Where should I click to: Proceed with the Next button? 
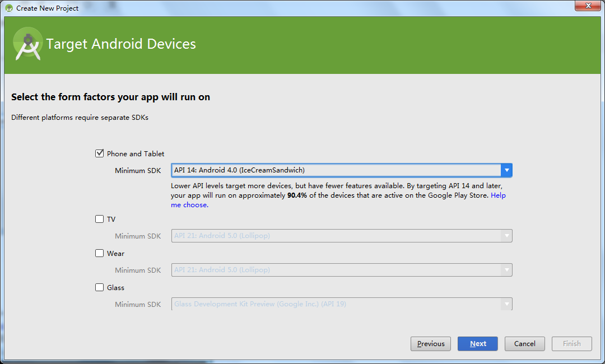[x=477, y=344]
